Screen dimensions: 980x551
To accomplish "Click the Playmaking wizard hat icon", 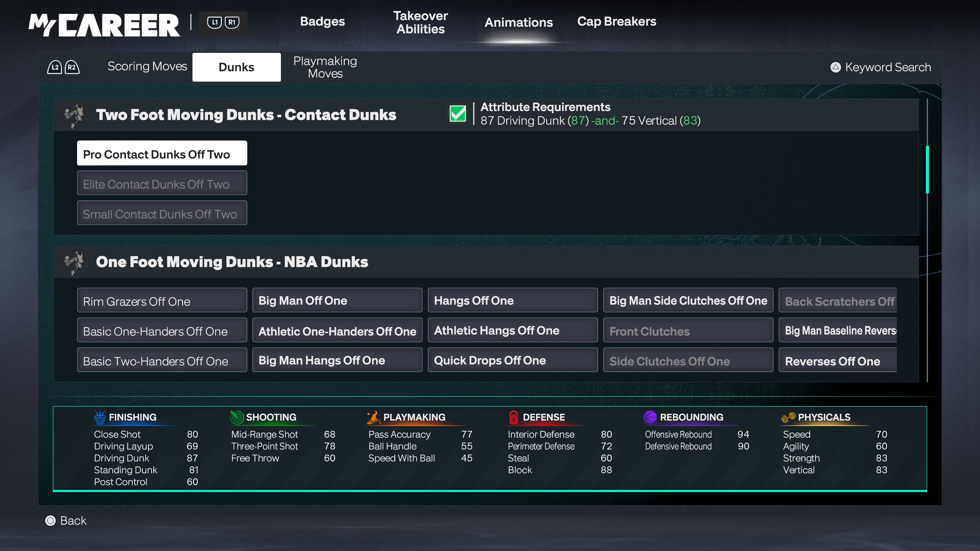I will [374, 417].
